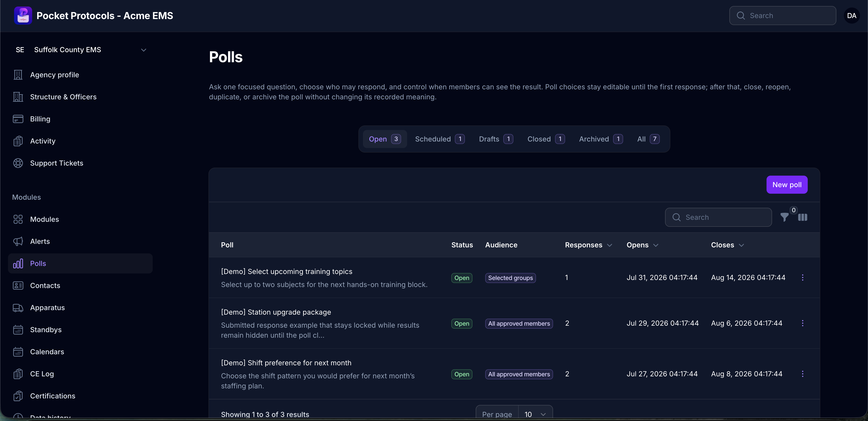Open row actions for Station upgrade package
This screenshot has width=868, height=421.
coord(803,323)
